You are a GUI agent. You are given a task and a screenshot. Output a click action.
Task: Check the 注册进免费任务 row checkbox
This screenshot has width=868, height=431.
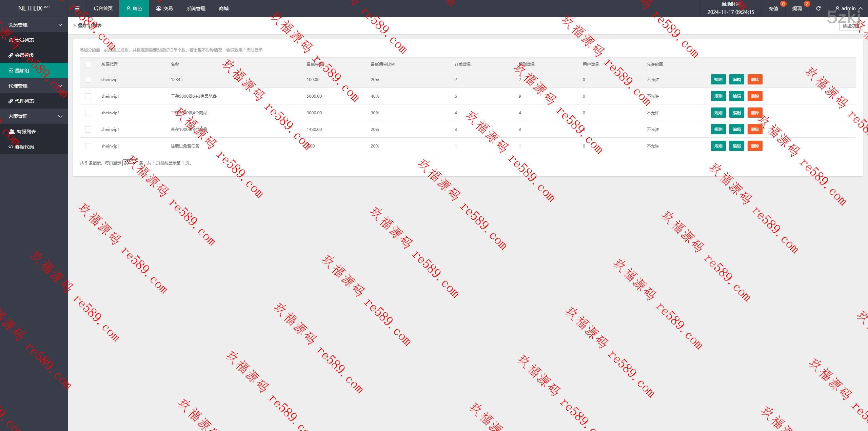pos(88,146)
